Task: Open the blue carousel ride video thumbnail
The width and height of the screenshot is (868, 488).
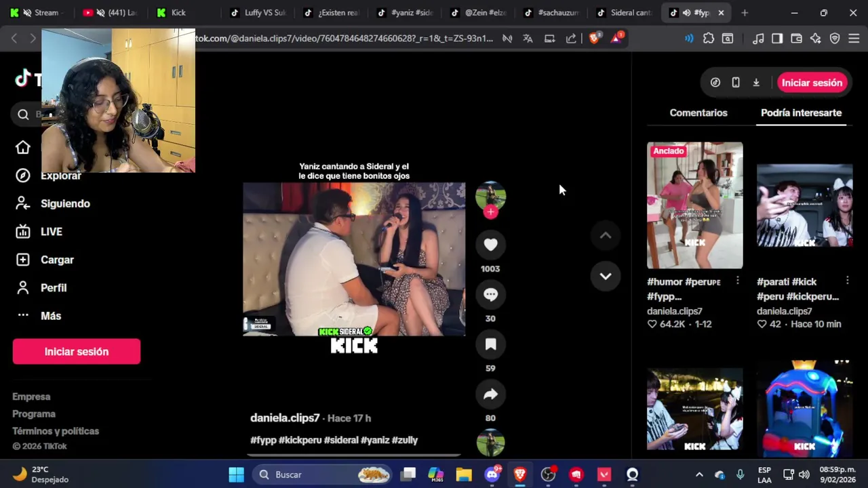Action: [804, 409]
